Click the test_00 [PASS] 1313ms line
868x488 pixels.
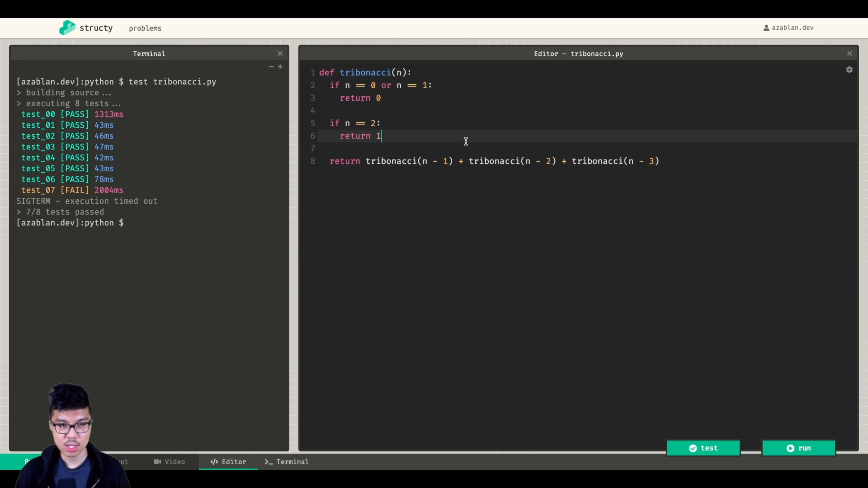click(x=72, y=114)
